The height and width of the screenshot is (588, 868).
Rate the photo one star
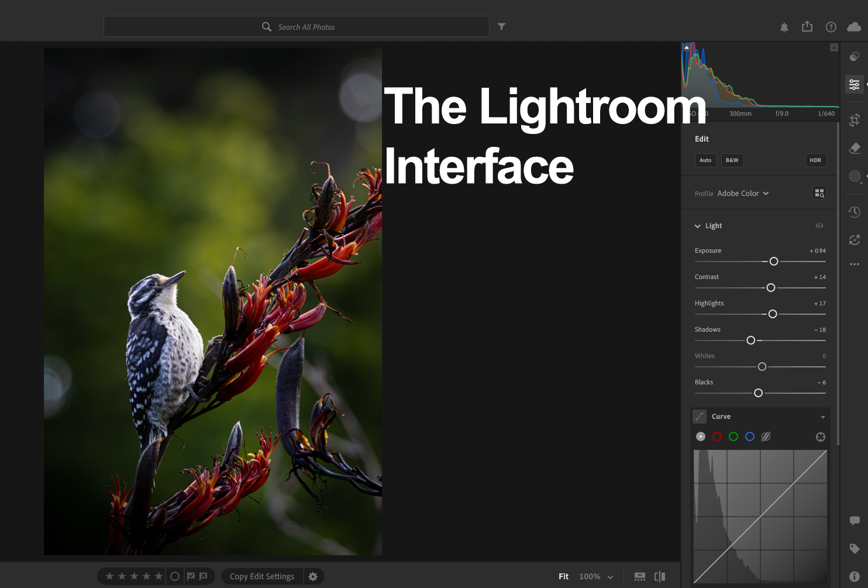pyautogui.click(x=109, y=576)
